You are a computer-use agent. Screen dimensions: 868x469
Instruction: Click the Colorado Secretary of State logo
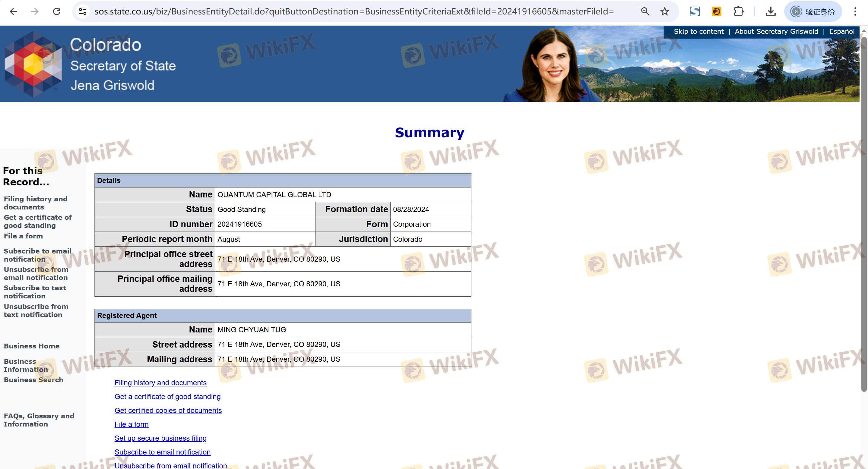click(x=33, y=64)
